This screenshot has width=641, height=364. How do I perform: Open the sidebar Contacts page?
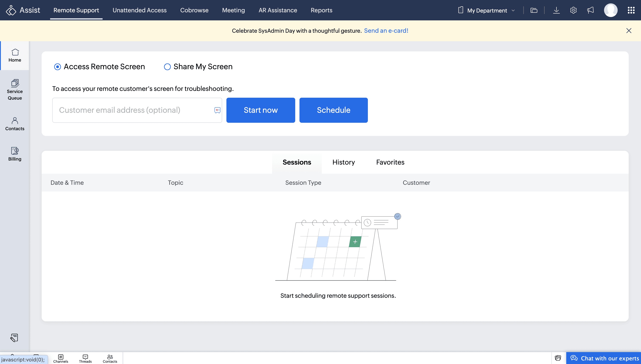coord(15,124)
